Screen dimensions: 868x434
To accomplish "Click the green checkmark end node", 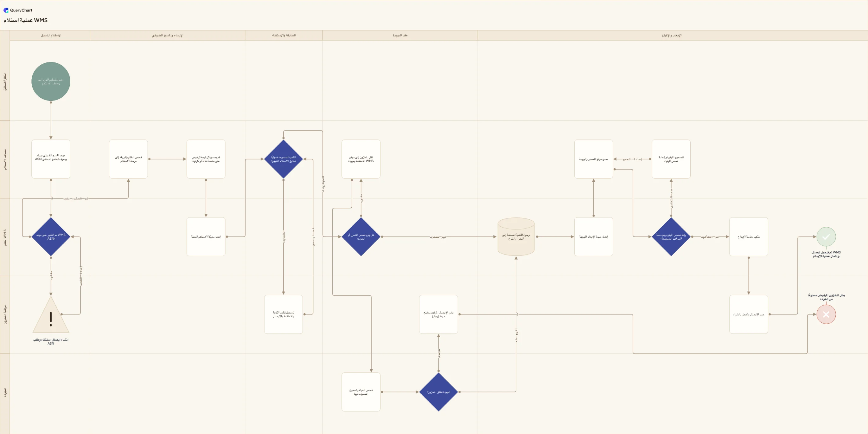I will (x=826, y=237).
